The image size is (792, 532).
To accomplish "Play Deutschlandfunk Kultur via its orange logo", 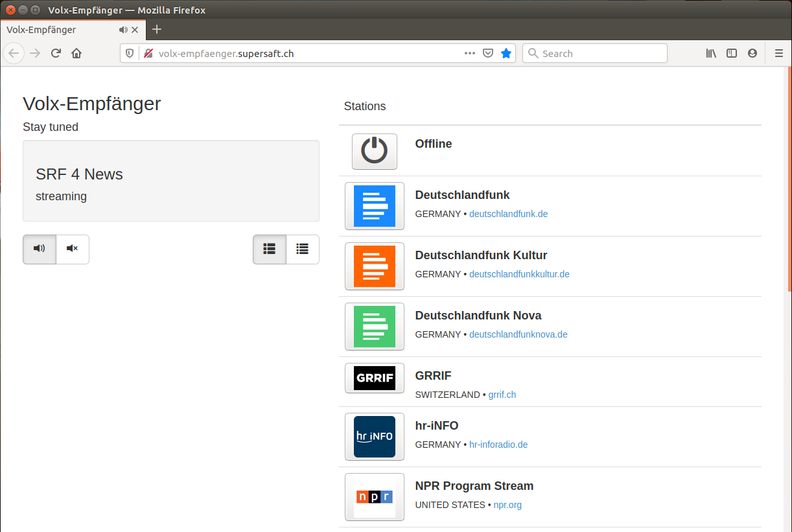I will (374, 266).
